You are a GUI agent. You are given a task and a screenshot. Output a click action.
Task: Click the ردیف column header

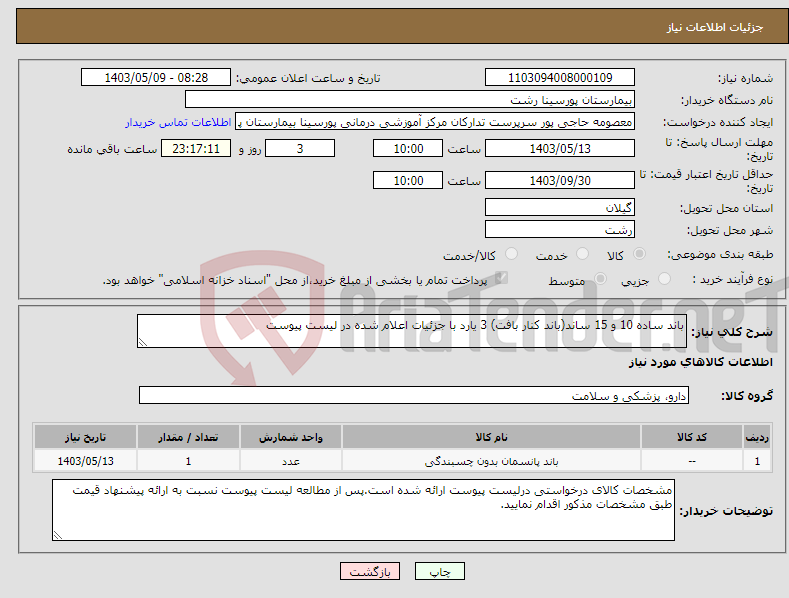pos(757,437)
